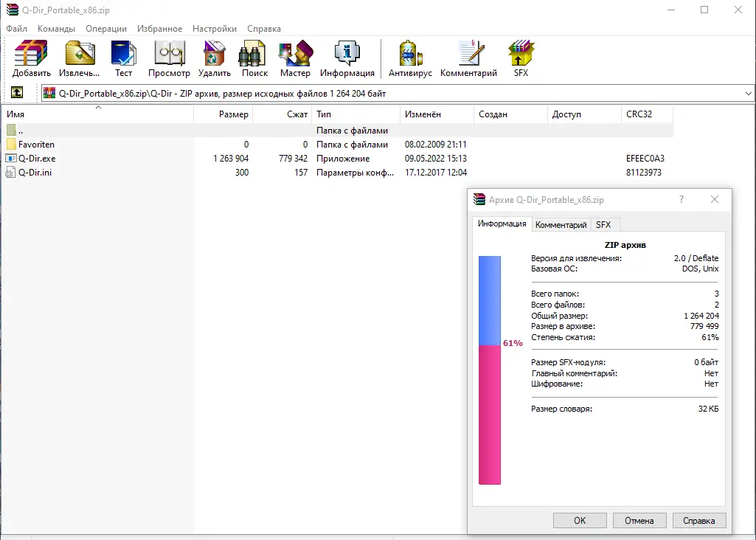This screenshot has width=756, height=540.
Task: Click the Приложение type cell
Action: coord(343,158)
